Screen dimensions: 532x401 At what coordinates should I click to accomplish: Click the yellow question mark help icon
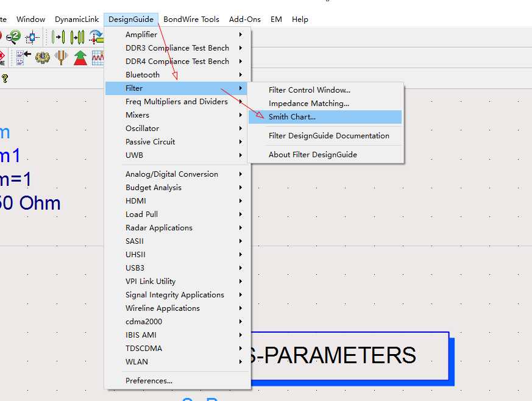pyautogui.click(x=5, y=79)
